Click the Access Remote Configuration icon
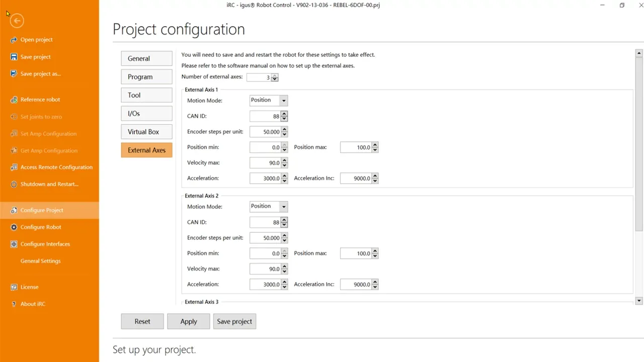 14,167
